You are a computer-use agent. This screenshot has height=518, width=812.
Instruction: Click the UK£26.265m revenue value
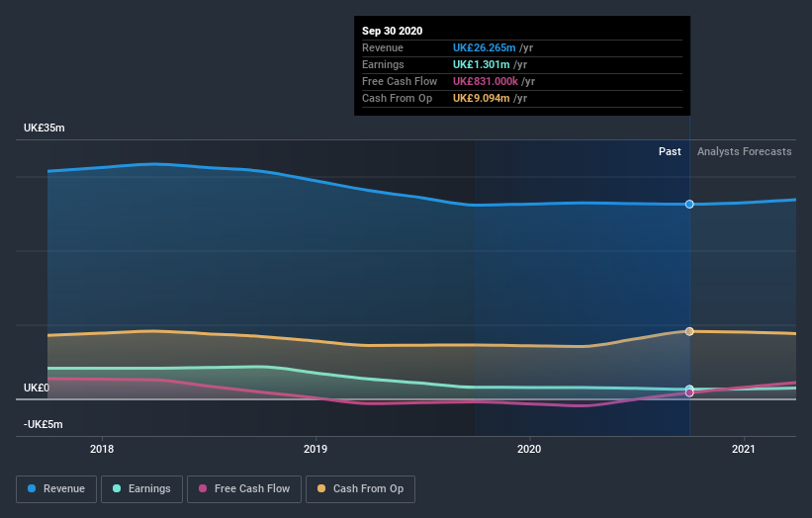(485, 47)
